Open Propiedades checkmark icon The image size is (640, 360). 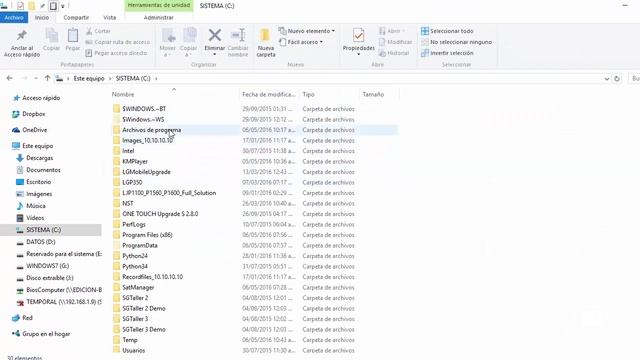[358, 36]
